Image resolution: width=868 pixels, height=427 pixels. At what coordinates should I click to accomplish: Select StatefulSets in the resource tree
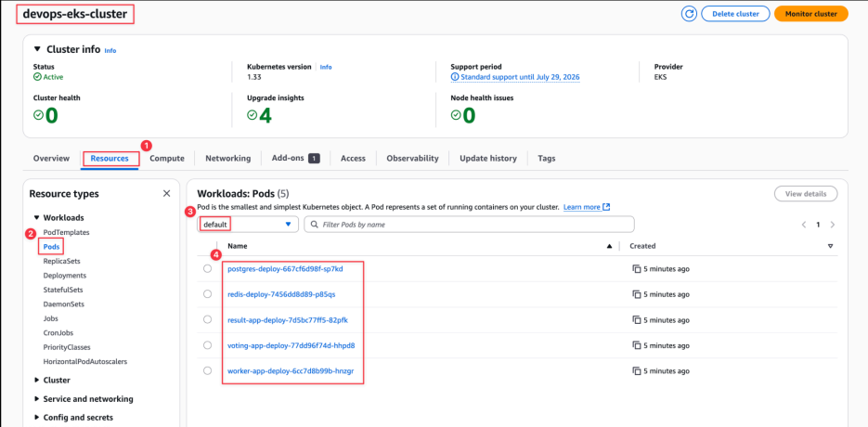coord(63,290)
